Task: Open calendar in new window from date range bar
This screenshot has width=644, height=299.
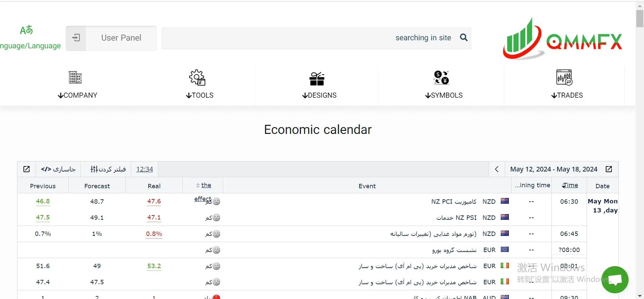Action: [x=609, y=169]
